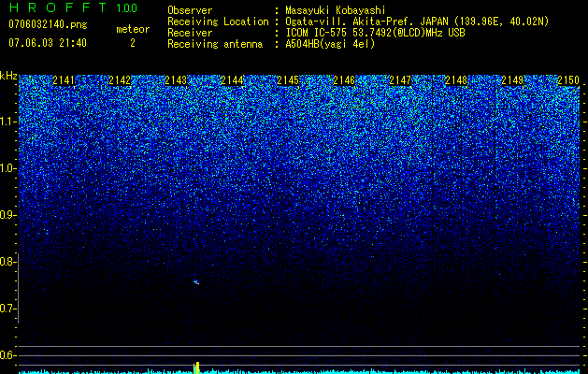Image resolution: width=588 pixels, height=374 pixels.
Task: Click the 2149 time marker
Action: pos(512,80)
